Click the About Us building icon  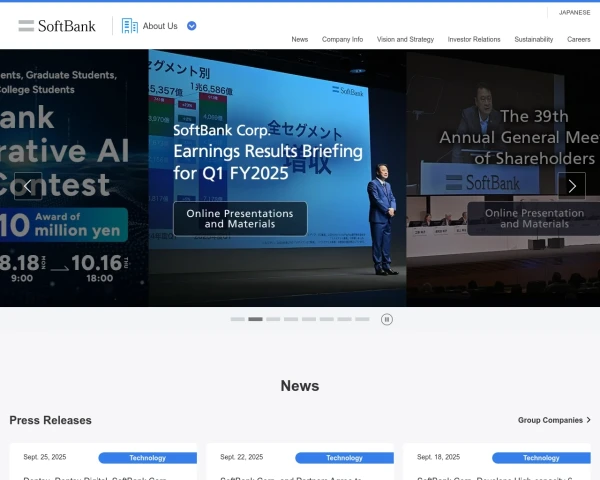tap(130, 26)
